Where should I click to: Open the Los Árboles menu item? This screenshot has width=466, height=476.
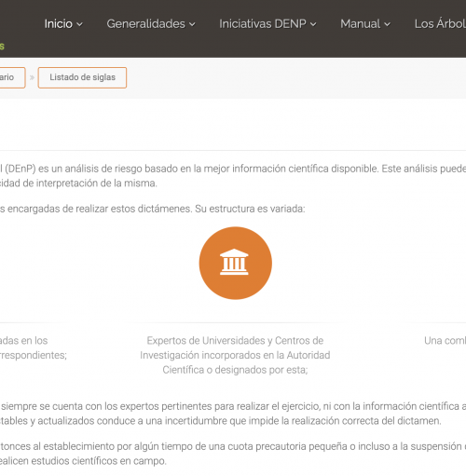pos(440,24)
